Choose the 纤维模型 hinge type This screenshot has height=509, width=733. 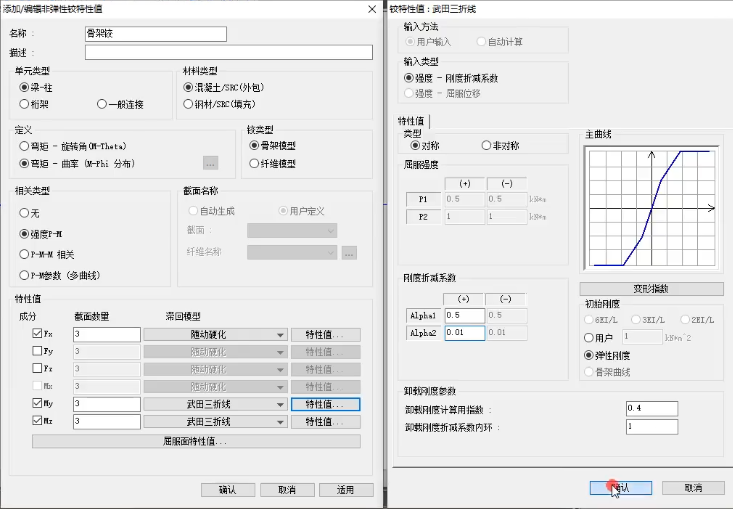[x=253, y=163]
